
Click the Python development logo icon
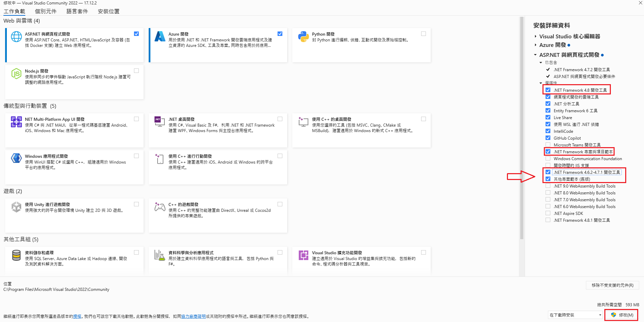(x=304, y=37)
